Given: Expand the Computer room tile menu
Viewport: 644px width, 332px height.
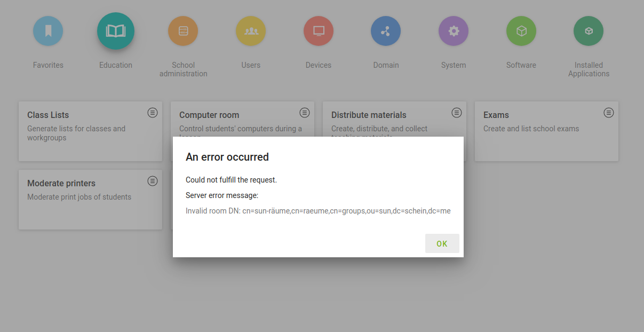Looking at the screenshot, I should pyautogui.click(x=305, y=113).
